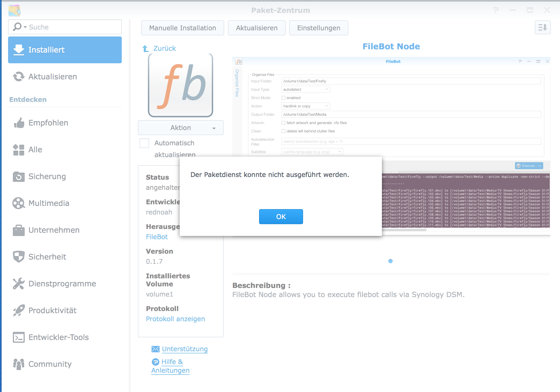Click the Zurück up-arrow icon
This screenshot has height=392, width=560.
click(x=145, y=48)
